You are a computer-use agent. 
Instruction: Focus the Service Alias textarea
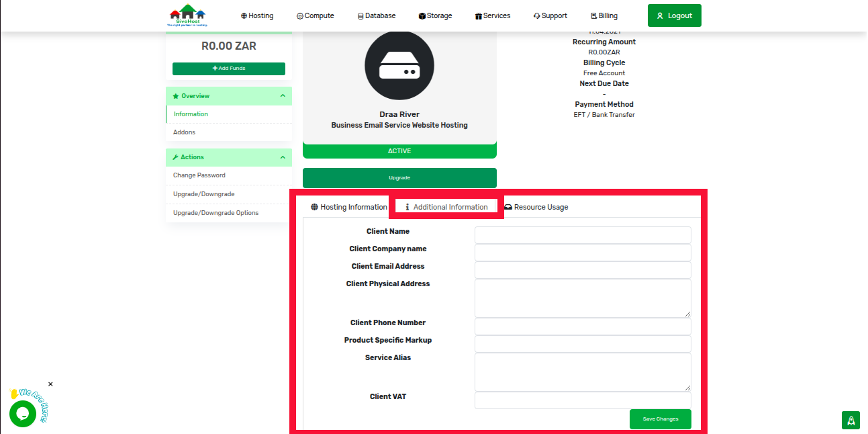(x=583, y=372)
